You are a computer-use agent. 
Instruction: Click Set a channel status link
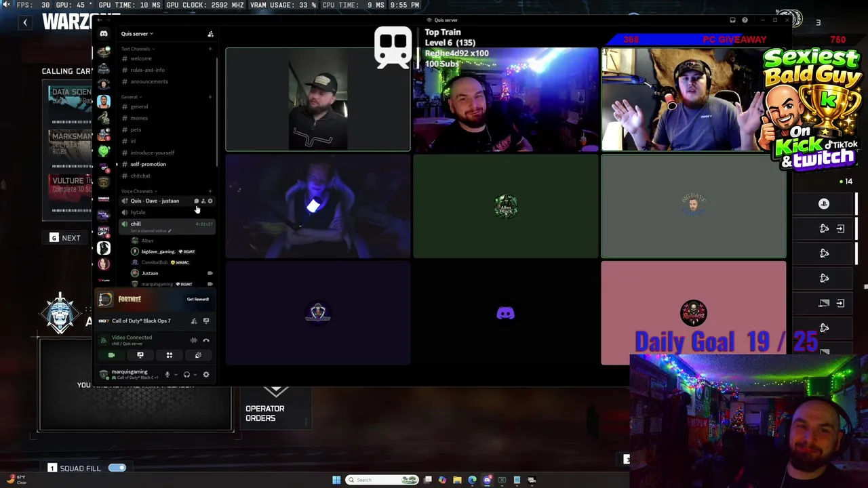pyautogui.click(x=149, y=230)
